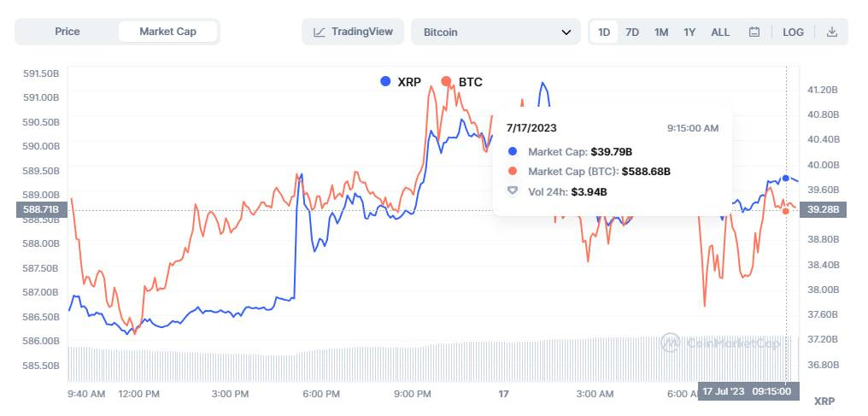Click the Vol 24h shield icon
This screenshot has height=416, width=868.
point(513,191)
